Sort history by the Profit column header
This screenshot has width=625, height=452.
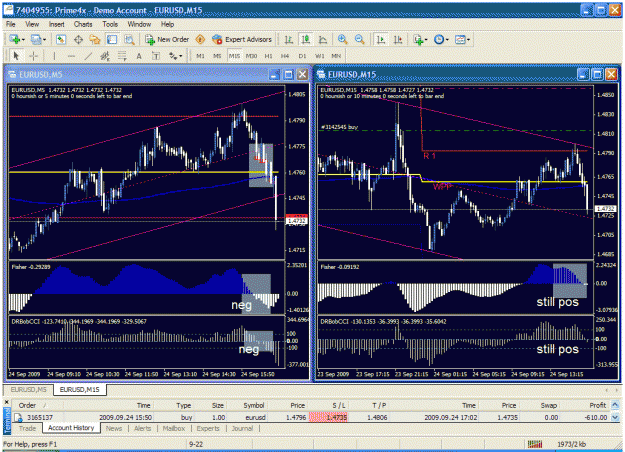pyautogui.click(x=585, y=405)
